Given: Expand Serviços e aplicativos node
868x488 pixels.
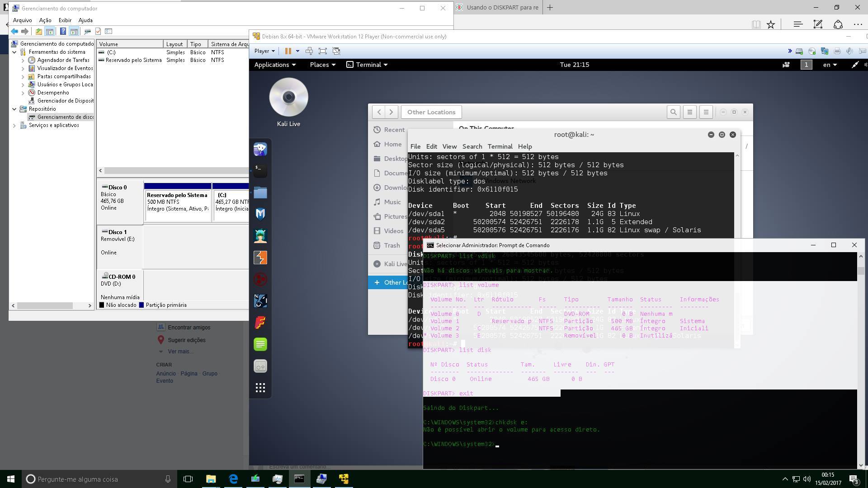Looking at the screenshot, I should 14,125.
